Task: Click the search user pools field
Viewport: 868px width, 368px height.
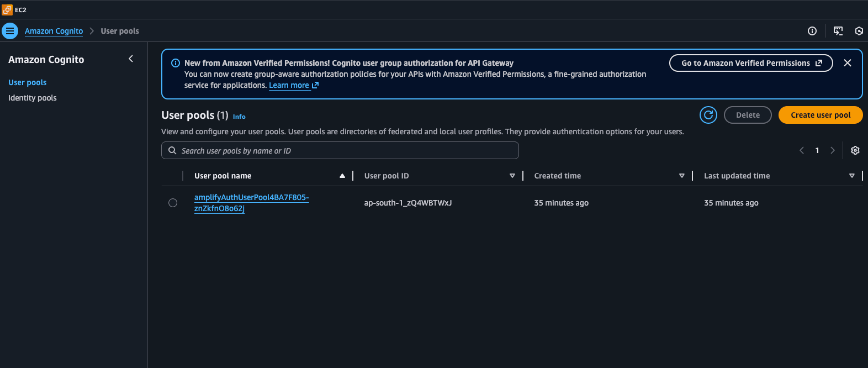Action: (x=340, y=150)
